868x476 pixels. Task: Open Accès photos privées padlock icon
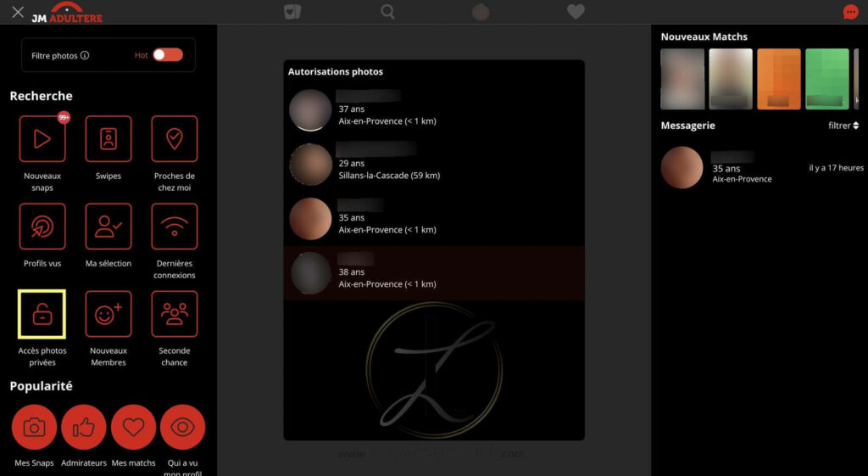[x=42, y=314]
